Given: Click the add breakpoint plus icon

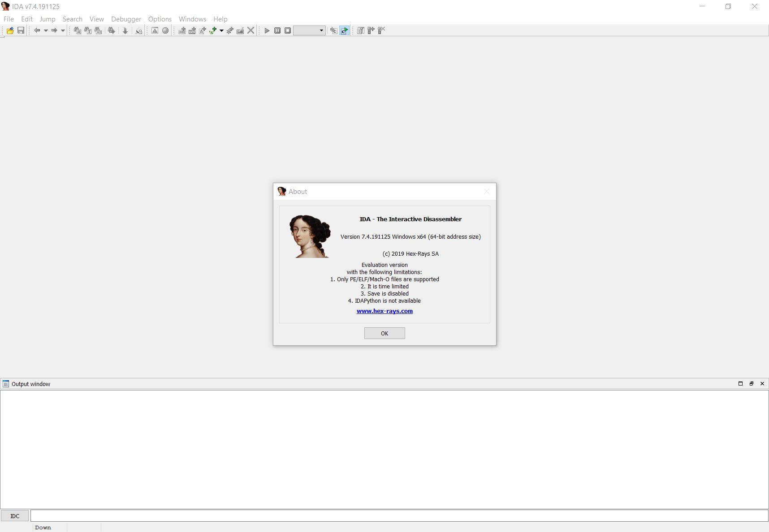Looking at the screenshot, I should pos(371,30).
